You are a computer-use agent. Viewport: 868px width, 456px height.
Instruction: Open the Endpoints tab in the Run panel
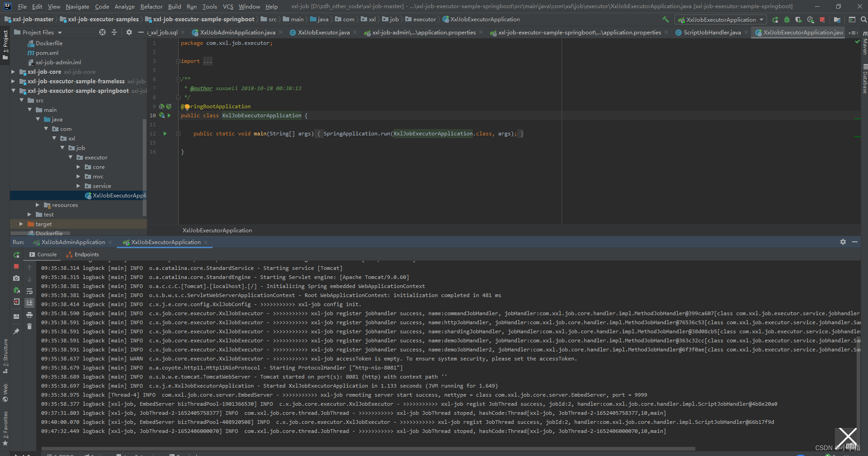click(x=82, y=254)
